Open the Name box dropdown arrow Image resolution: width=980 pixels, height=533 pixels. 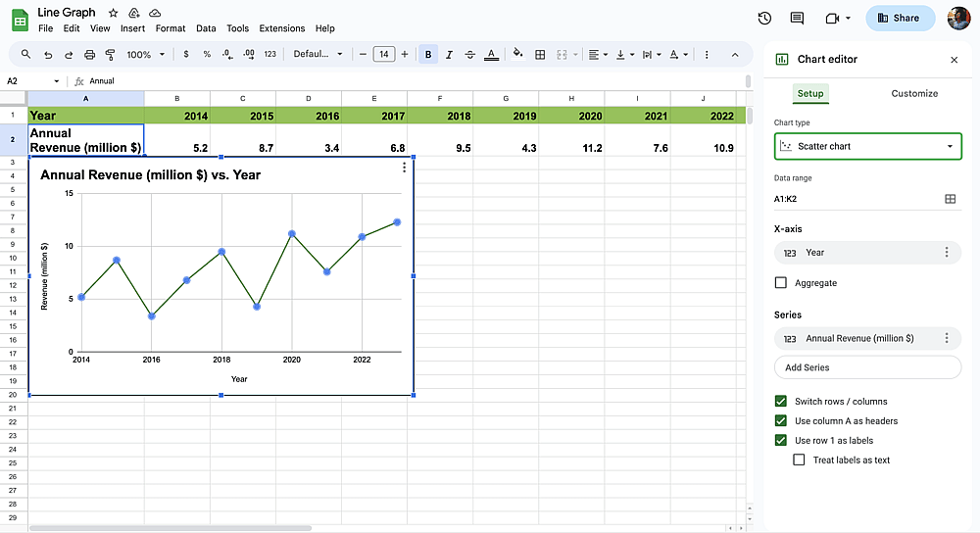(x=56, y=81)
